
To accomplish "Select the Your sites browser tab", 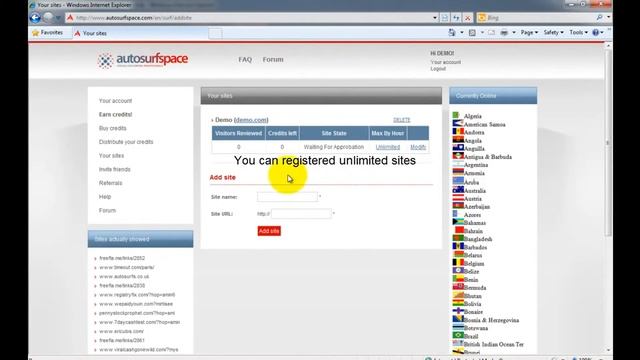I will pyautogui.click(x=139, y=33).
